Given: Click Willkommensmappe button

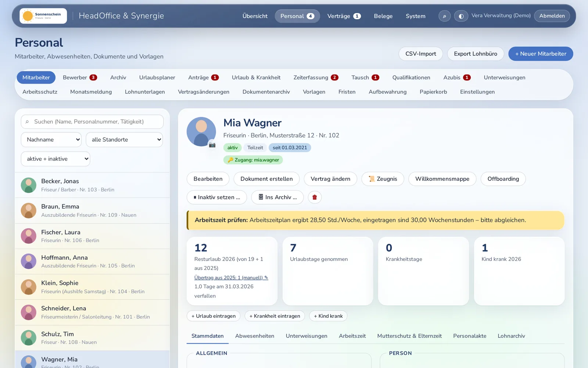Looking at the screenshot, I should coord(442,179).
